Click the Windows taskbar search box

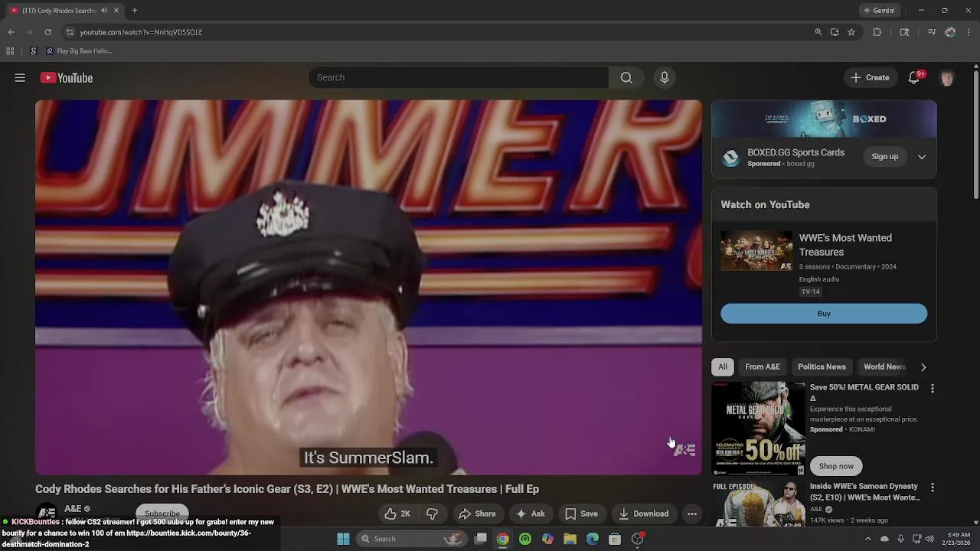coord(411,539)
